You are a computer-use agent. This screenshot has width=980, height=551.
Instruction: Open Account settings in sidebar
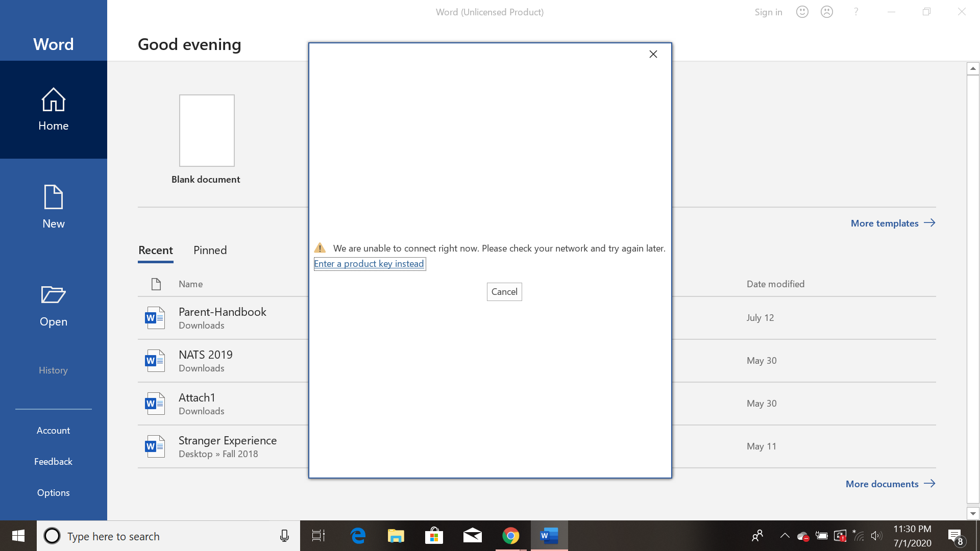(53, 430)
